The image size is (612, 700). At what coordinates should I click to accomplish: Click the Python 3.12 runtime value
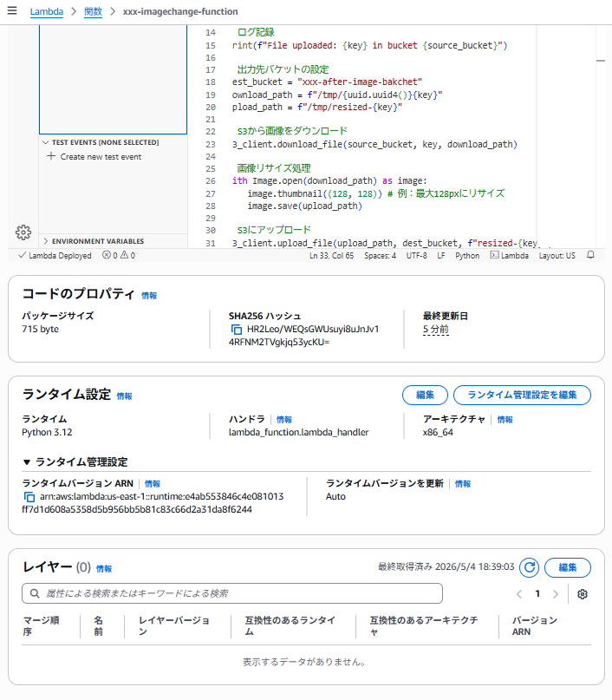click(x=47, y=433)
